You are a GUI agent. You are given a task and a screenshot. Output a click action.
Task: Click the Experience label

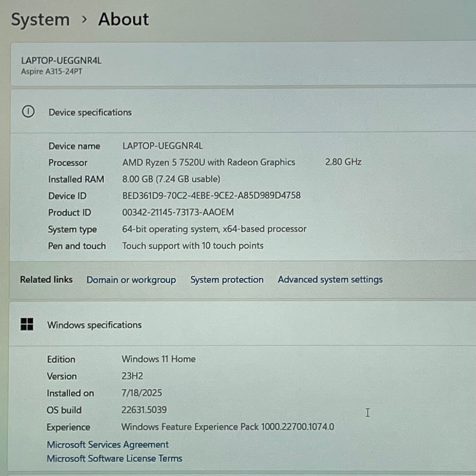[x=68, y=428]
